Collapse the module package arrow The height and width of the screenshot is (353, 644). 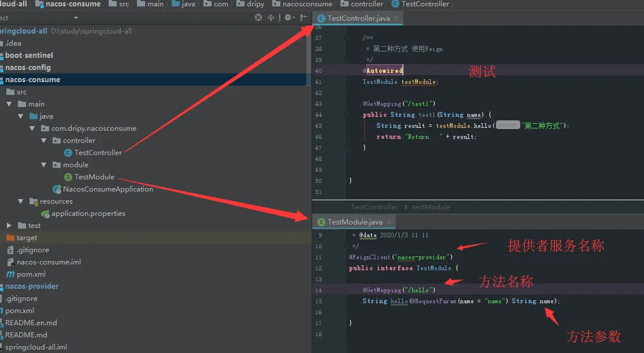43,165
